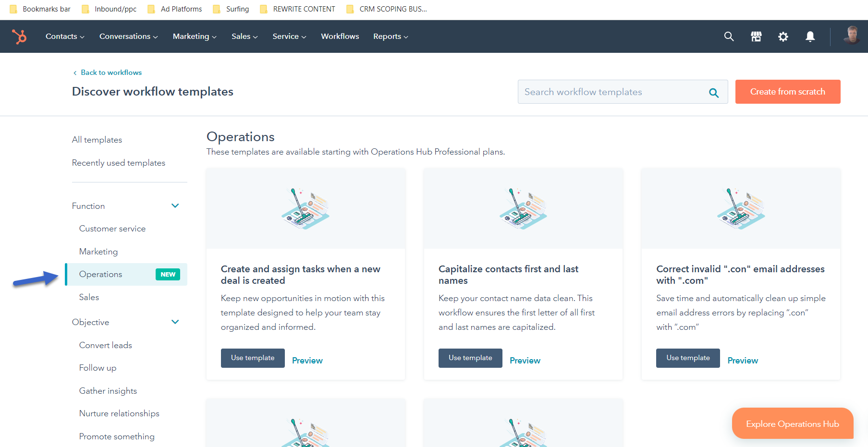Check notifications via the bell icon
This screenshot has width=868, height=447.
coord(810,36)
